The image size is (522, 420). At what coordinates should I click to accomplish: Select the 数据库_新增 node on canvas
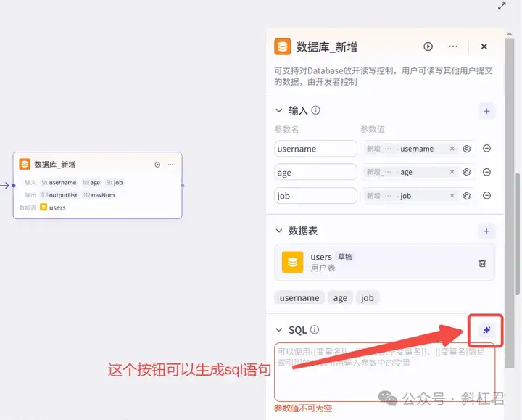tap(98, 185)
